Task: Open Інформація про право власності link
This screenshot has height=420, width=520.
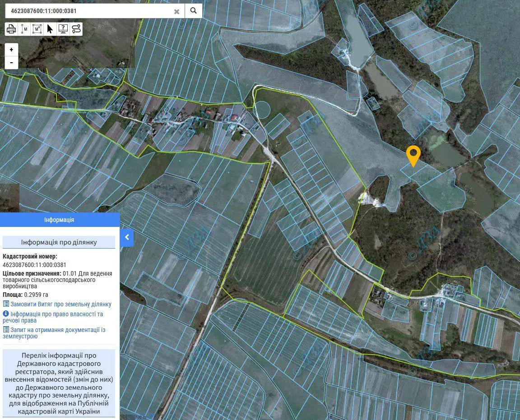Action: click(53, 317)
